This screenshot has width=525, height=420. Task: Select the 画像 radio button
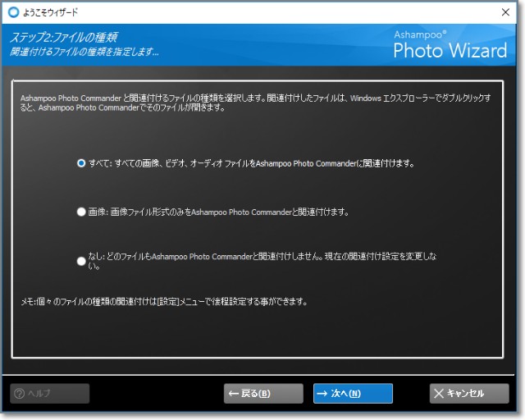81,212
